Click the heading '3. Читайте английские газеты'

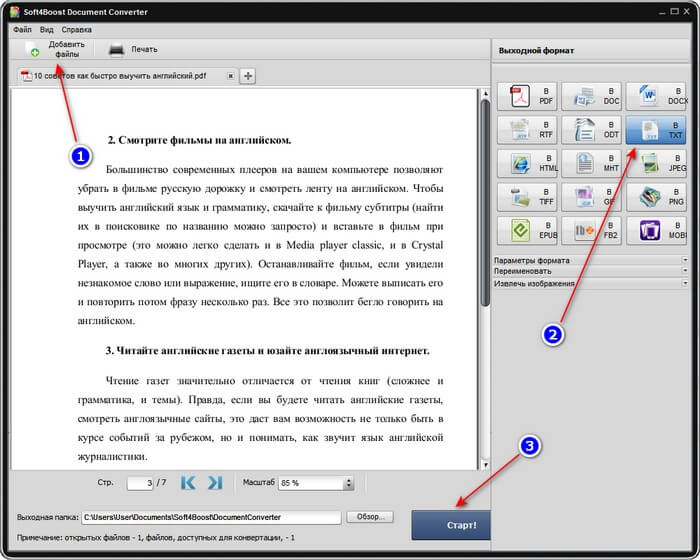[268, 351]
